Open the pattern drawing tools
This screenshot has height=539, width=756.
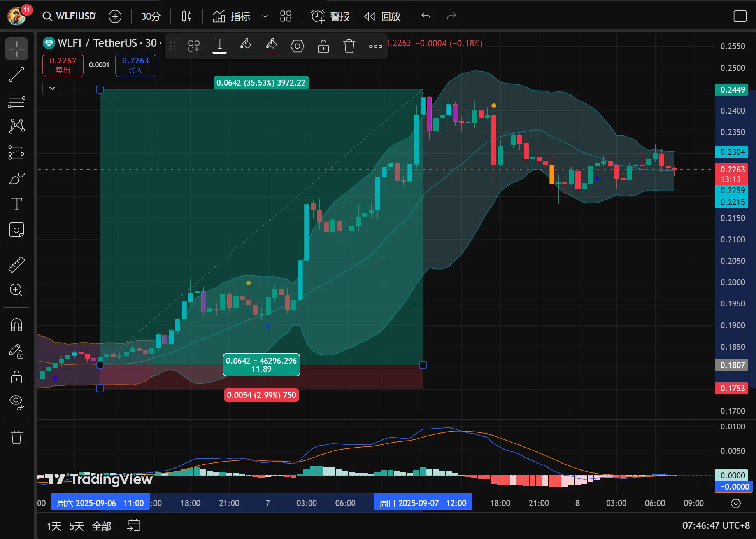[16, 126]
